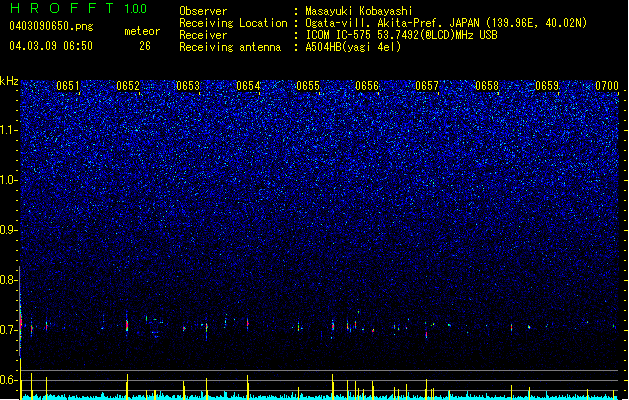The image size is (629, 400).
Task: Click the 0.7 frequency axis label
Action: 8,330
